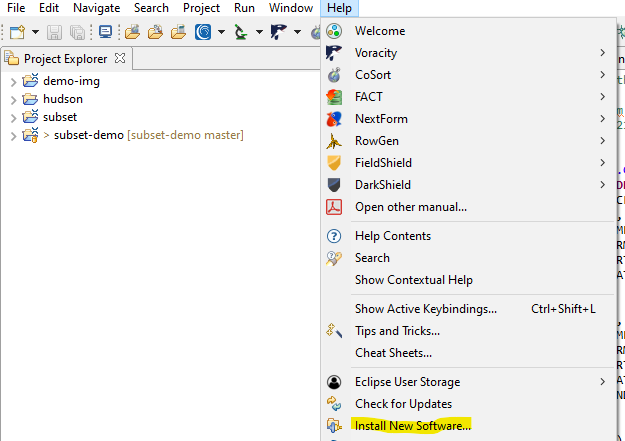Open the New wizard dropdown arrow
Screen dimensions: 625x441
click(x=35, y=32)
